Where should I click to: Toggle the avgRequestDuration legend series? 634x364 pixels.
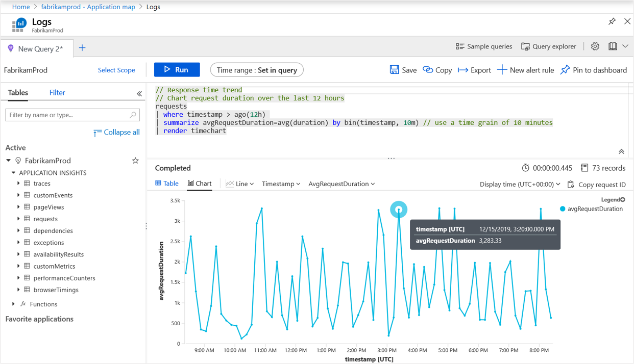591,209
